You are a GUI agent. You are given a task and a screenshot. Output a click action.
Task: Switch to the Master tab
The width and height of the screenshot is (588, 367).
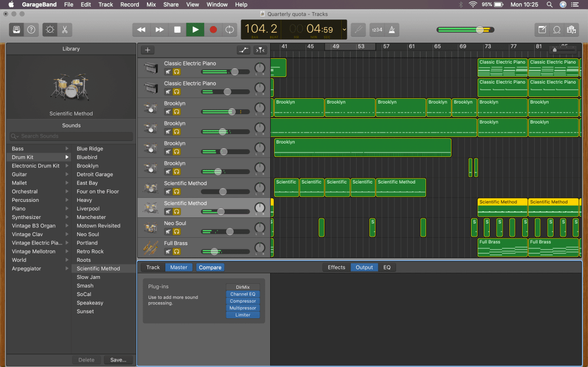pos(179,267)
